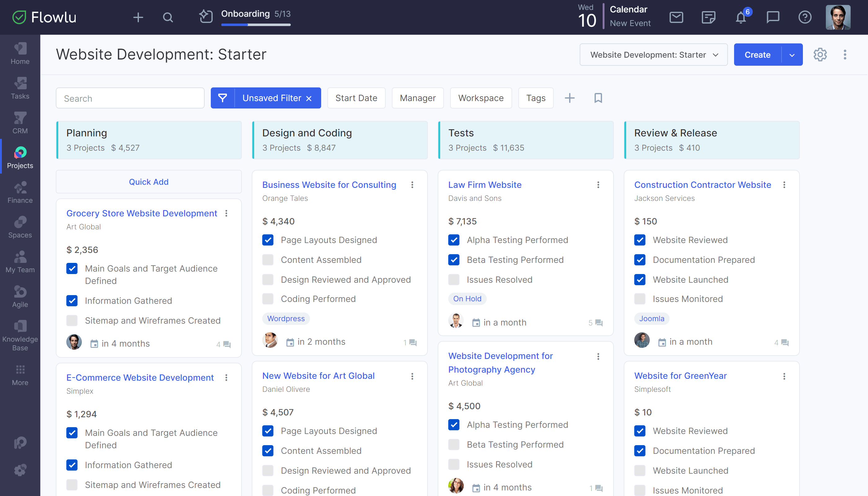Open Business Website for Consulting project link
This screenshot has height=496, width=868.
point(330,184)
